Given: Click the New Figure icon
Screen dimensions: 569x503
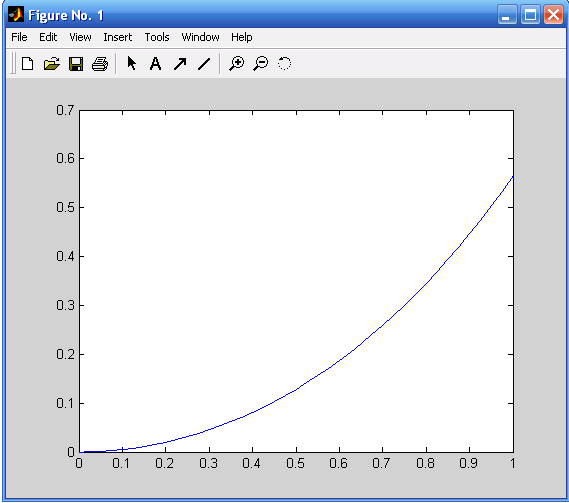Looking at the screenshot, I should coord(28,64).
